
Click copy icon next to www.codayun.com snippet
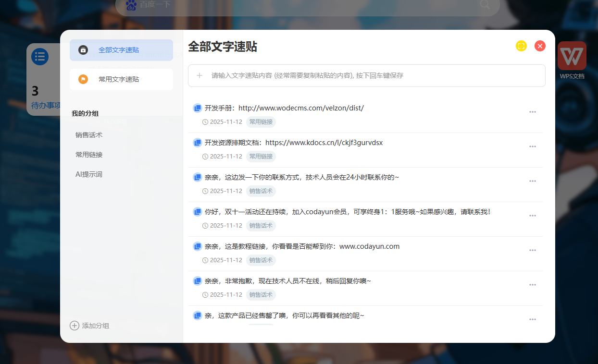click(197, 246)
